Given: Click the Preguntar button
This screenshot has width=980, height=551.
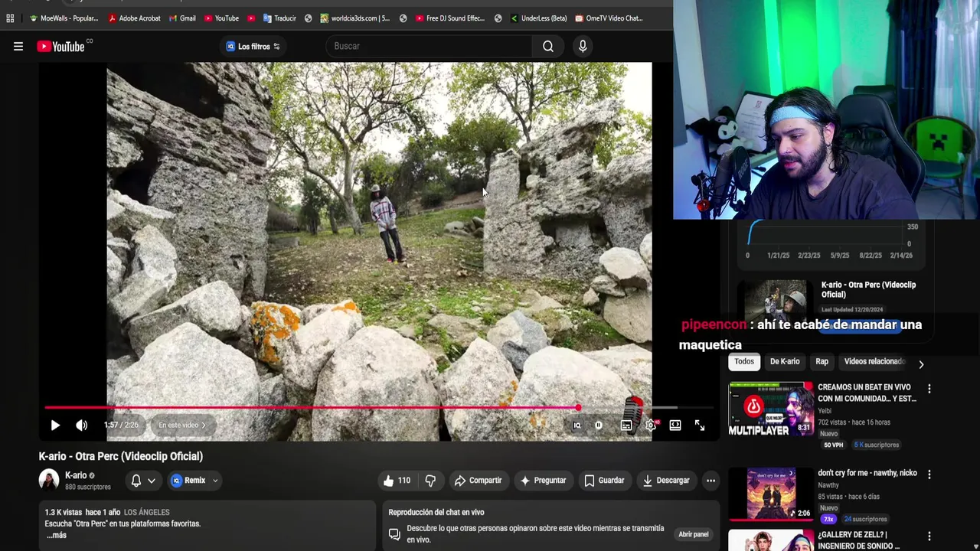Looking at the screenshot, I should tap(542, 481).
